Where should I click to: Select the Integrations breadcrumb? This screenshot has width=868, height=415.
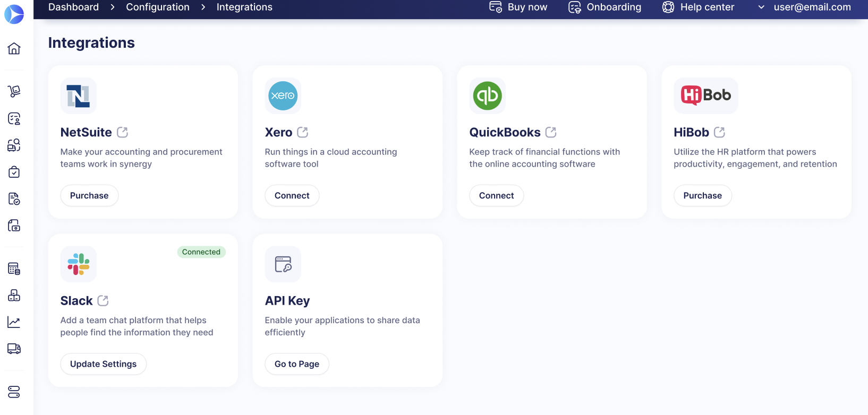tap(244, 7)
